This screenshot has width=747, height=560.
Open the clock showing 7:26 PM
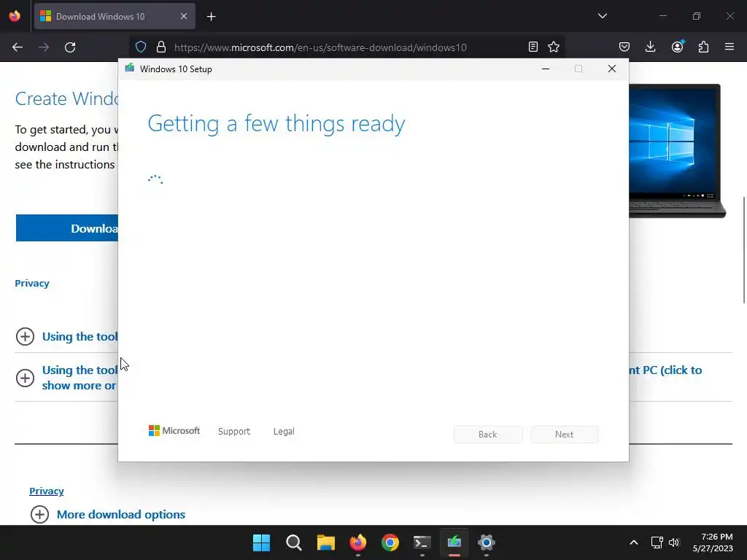click(713, 542)
